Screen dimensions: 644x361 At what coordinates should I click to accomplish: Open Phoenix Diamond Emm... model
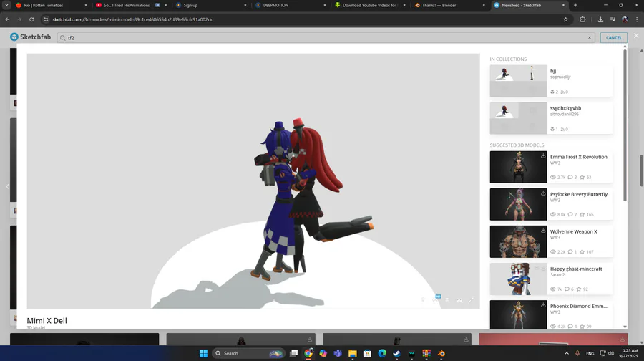[578, 307]
